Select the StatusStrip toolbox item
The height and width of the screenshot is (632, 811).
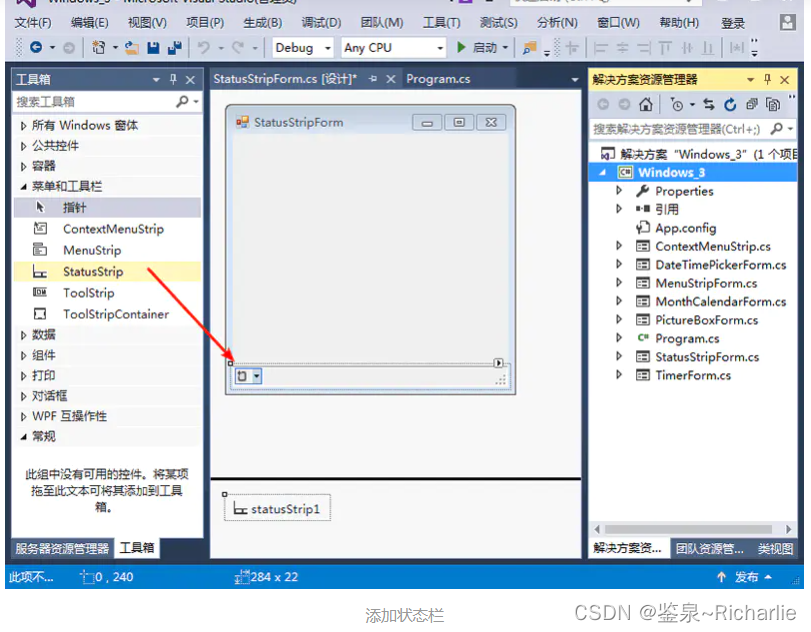(107, 272)
